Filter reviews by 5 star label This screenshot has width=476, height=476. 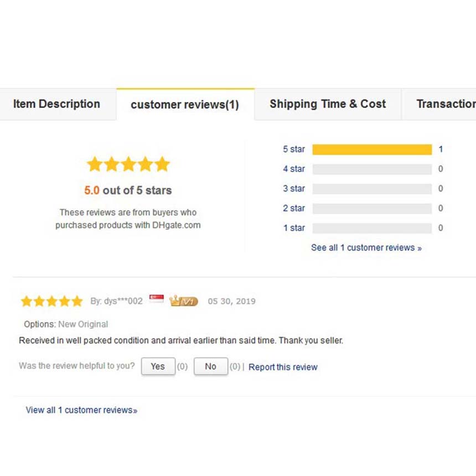(294, 149)
